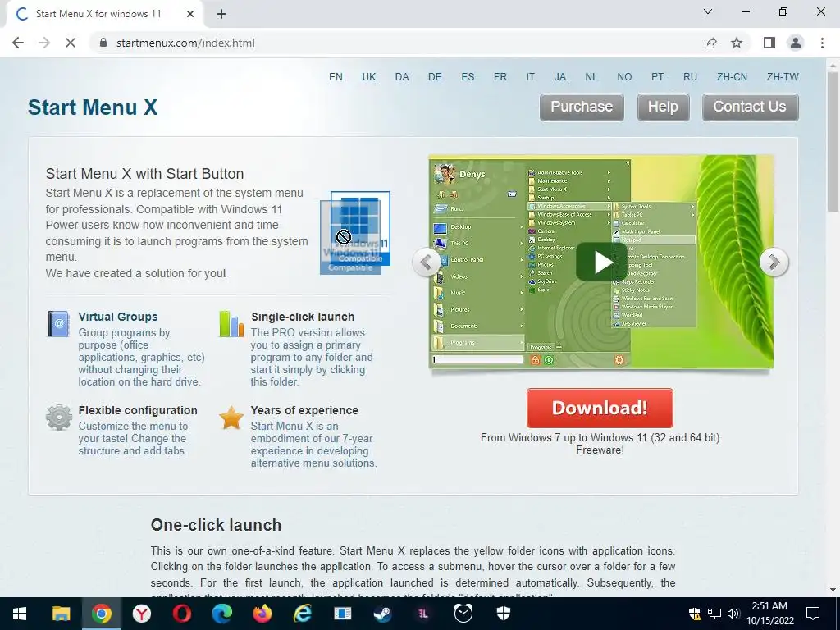This screenshot has width=840, height=630.
Task: Open a new browser tab with plus
Action: (221, 14)
